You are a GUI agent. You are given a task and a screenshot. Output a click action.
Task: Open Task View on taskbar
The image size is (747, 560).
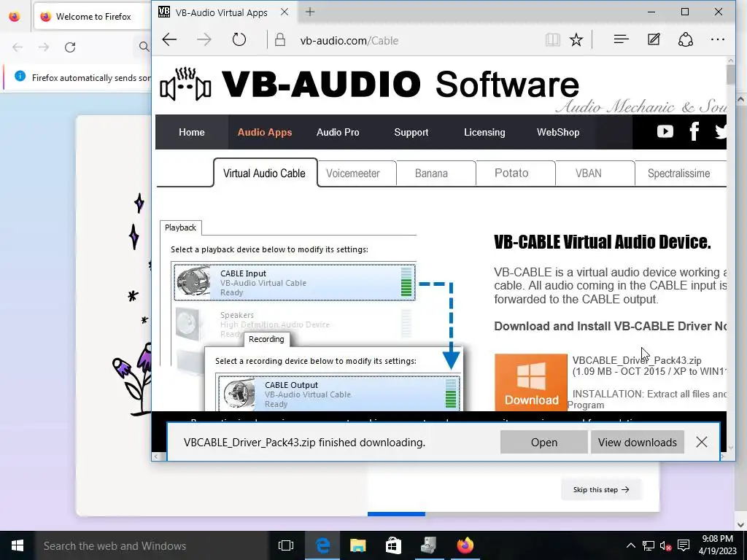[286, 545]
